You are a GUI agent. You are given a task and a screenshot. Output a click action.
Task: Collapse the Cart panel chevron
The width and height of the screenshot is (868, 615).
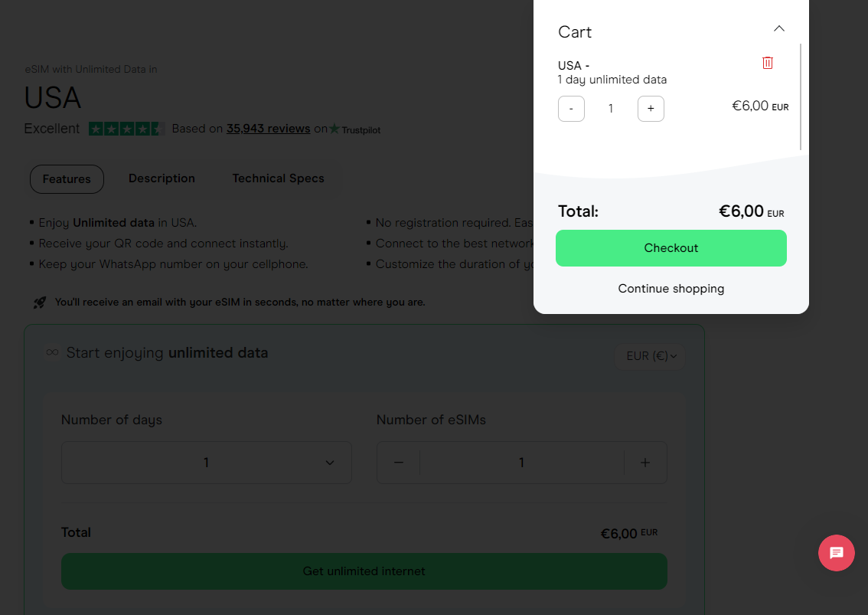[x=779, y=29]
